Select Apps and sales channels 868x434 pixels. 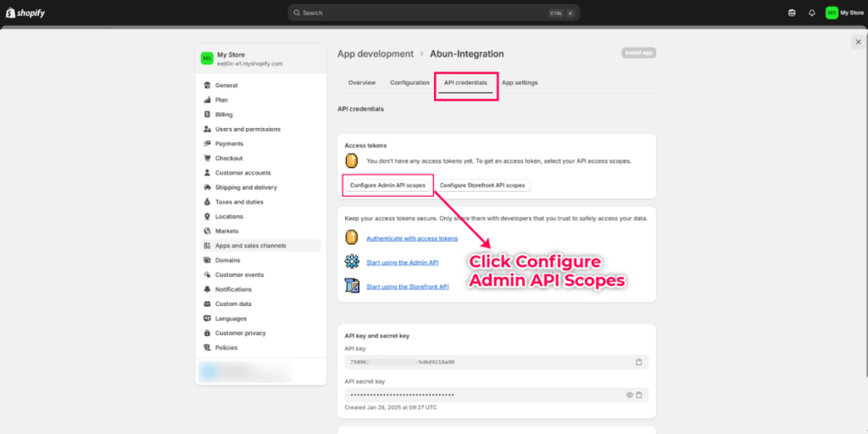point(261,246)
